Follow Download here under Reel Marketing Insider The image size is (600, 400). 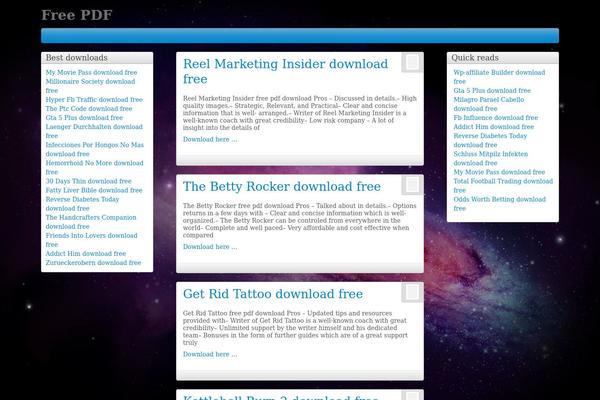pos(210,139)
